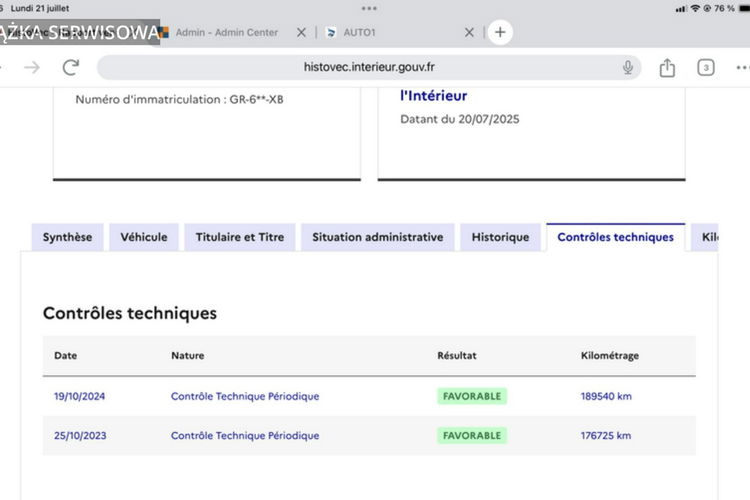Show the Historique tab
Image resolution: width=750 pixels, height=500 pixels.
click(500, 237)
